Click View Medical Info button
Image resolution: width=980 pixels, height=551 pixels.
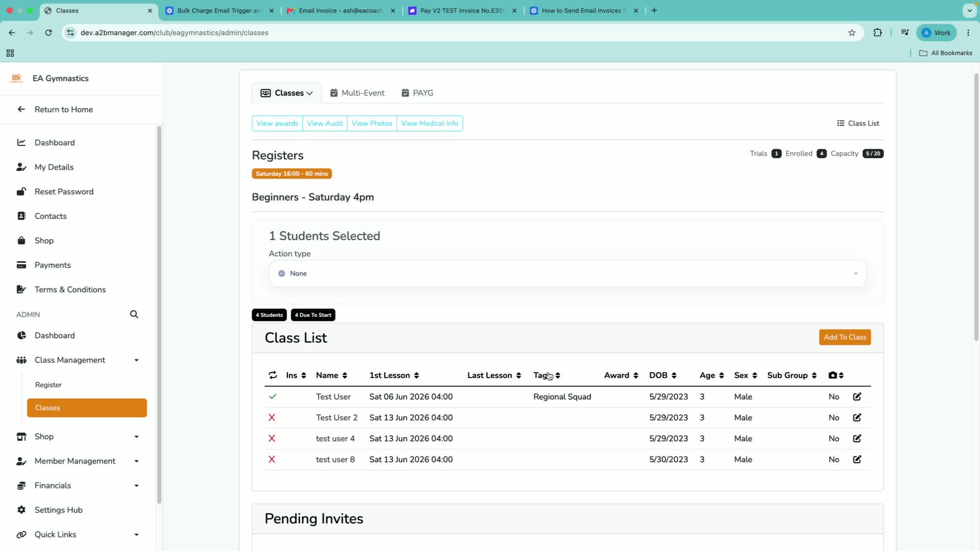point(430,123)
